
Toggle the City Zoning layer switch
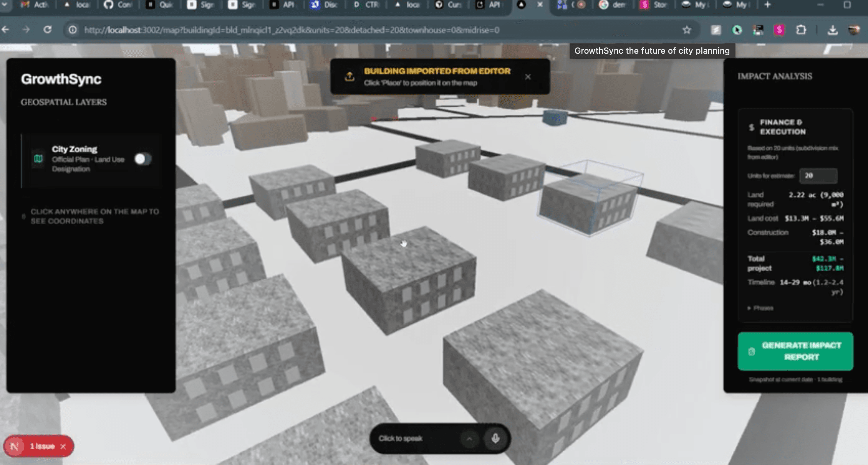pyautogui.click(x=143, y=158)
